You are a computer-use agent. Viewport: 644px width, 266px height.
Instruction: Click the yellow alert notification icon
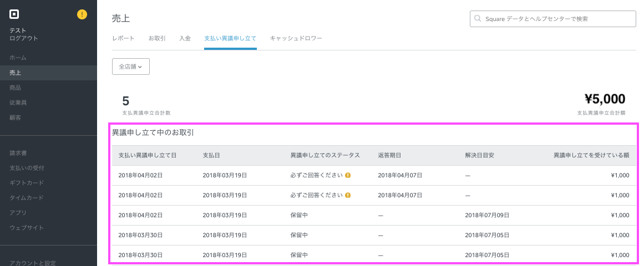pos(82,14)
